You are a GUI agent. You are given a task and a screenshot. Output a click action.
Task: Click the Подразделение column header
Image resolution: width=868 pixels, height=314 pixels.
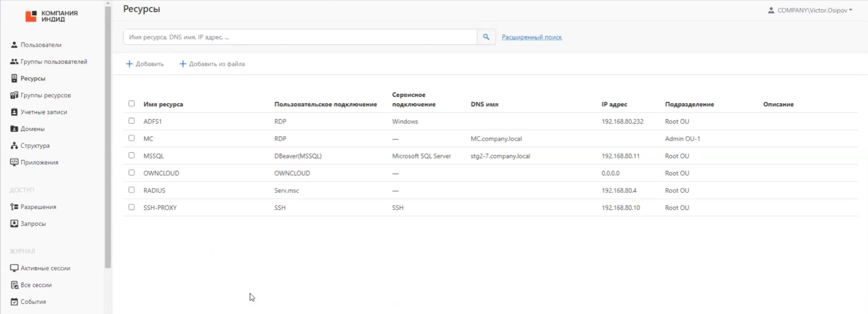(x=689, y=104)
